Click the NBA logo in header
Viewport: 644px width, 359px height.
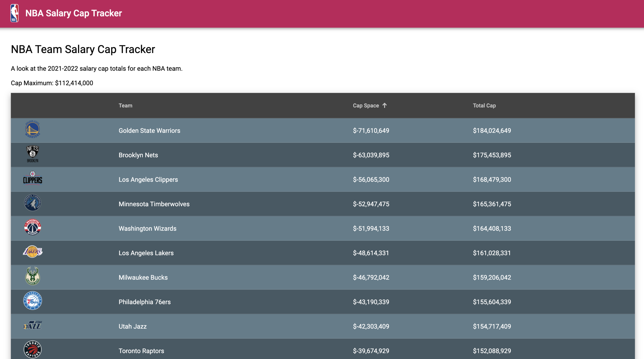click(14, 13)
